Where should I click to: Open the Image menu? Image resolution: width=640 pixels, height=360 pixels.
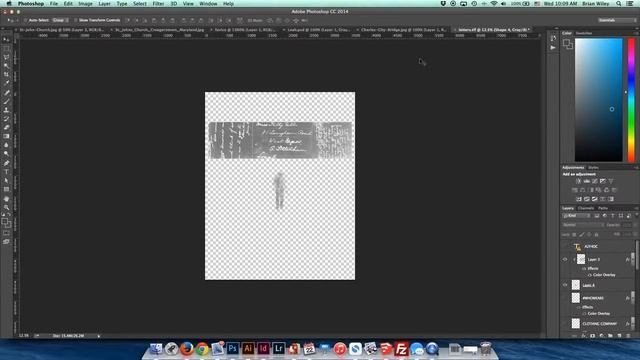[x=85, y=4]
